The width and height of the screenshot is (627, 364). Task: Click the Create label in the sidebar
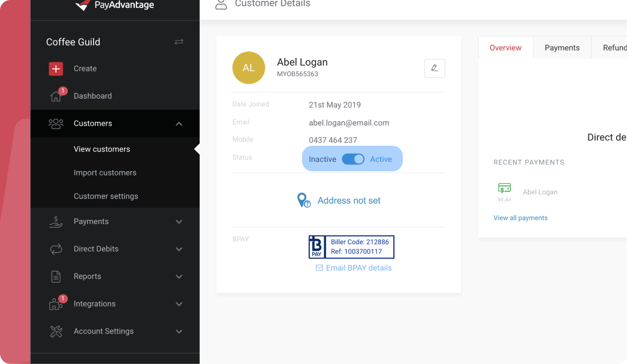(85, 68)
